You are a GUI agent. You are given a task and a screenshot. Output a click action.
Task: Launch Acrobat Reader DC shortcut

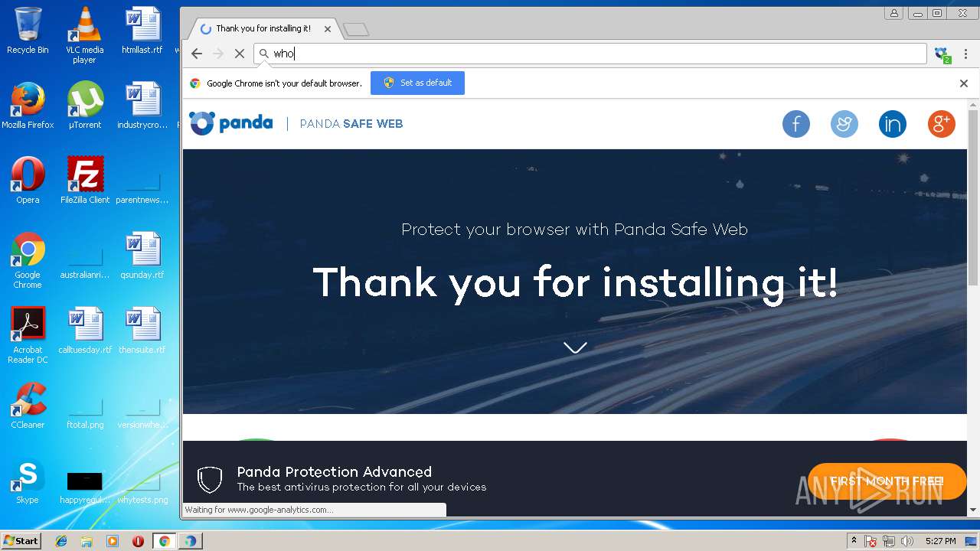click(x=28, y=335)
